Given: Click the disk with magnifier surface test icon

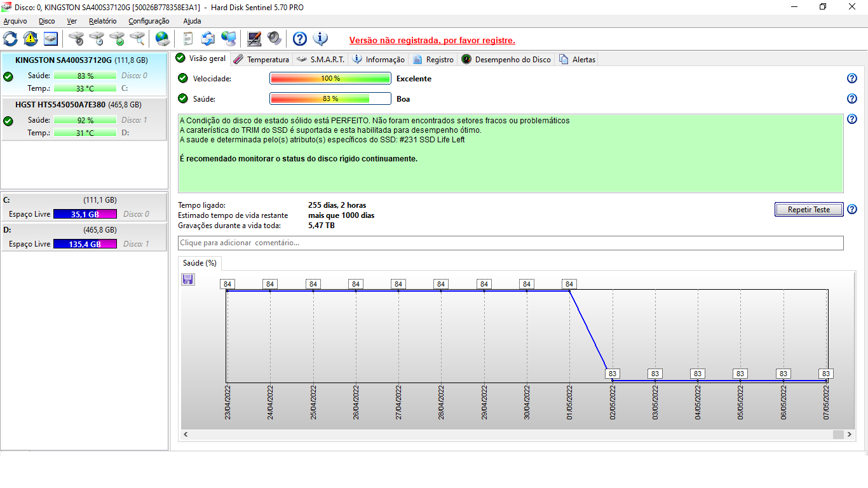Looking at the screenshot, I should tap(137, 39).
